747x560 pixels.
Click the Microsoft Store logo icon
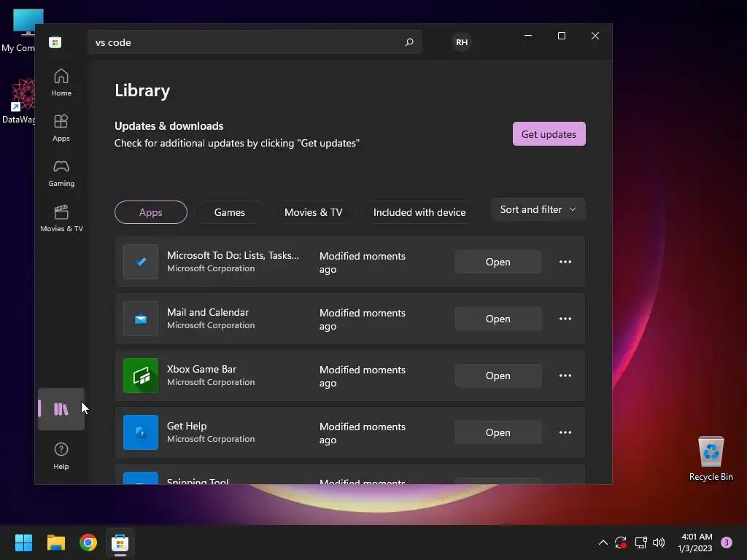point(55,42)
